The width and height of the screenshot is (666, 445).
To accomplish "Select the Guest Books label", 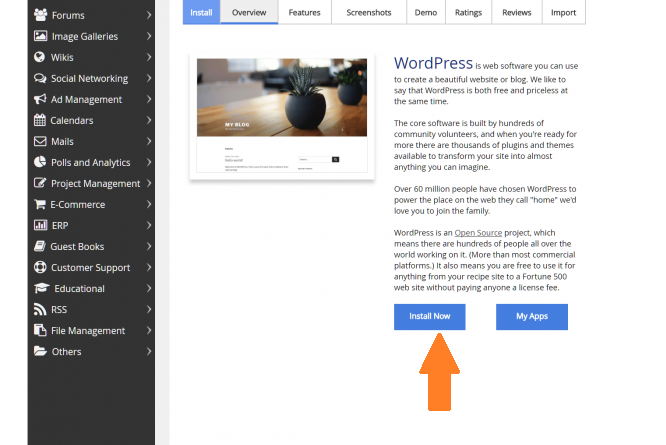I will click(x=77, y=247).
